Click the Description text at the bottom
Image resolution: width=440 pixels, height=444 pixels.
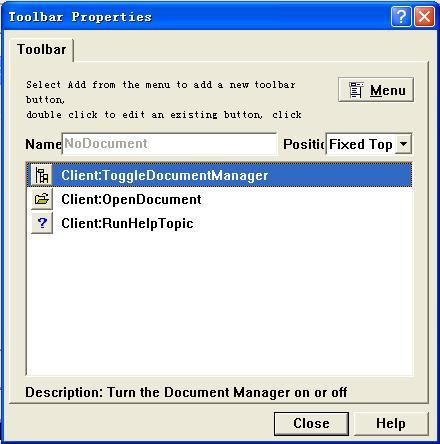coord(186,392)
